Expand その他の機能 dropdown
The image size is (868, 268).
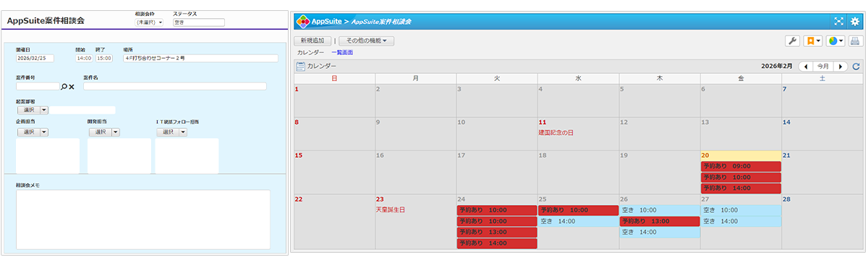367,41
